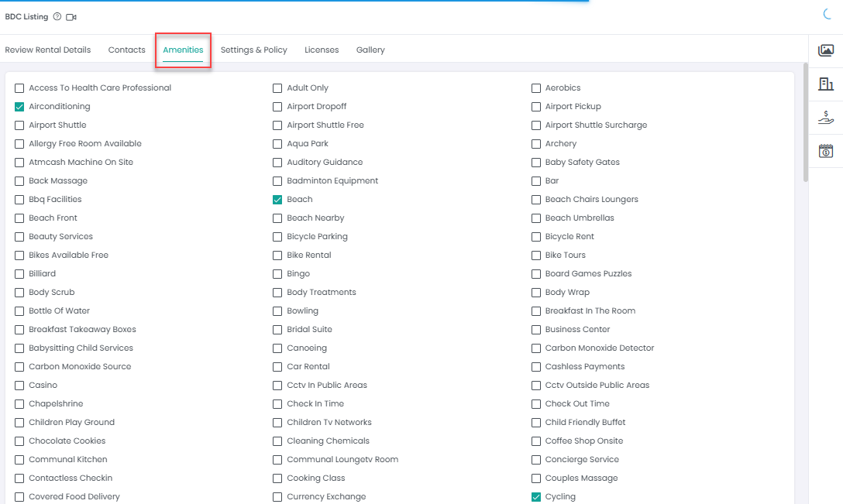
Task: Enable Car Rental checkbox
Action: [277, 367]
